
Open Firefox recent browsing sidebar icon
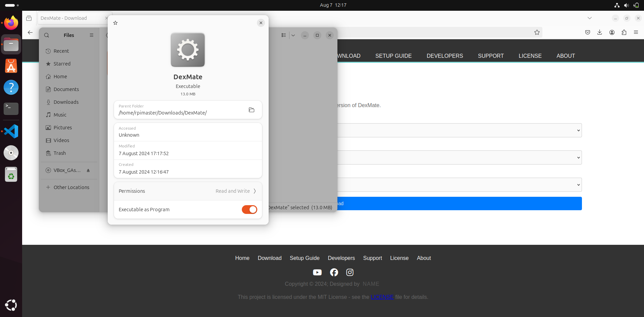tap(29, 18)
